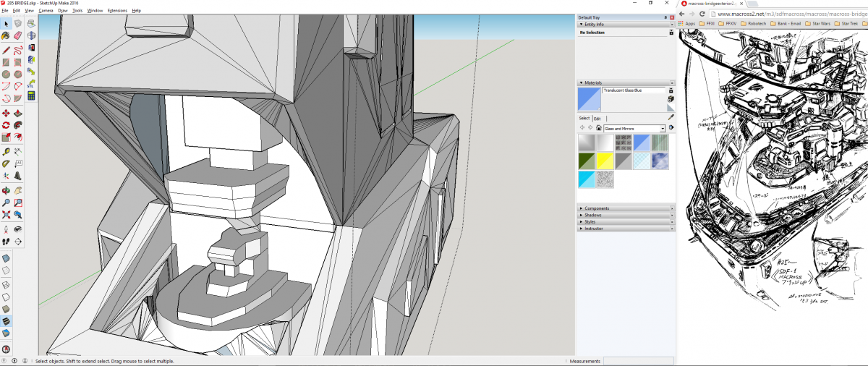The width and height of the screenshot is (868, 366).
Task: Select the Line pencil tool
Action: pyautogui.click(x=6, y=50)
